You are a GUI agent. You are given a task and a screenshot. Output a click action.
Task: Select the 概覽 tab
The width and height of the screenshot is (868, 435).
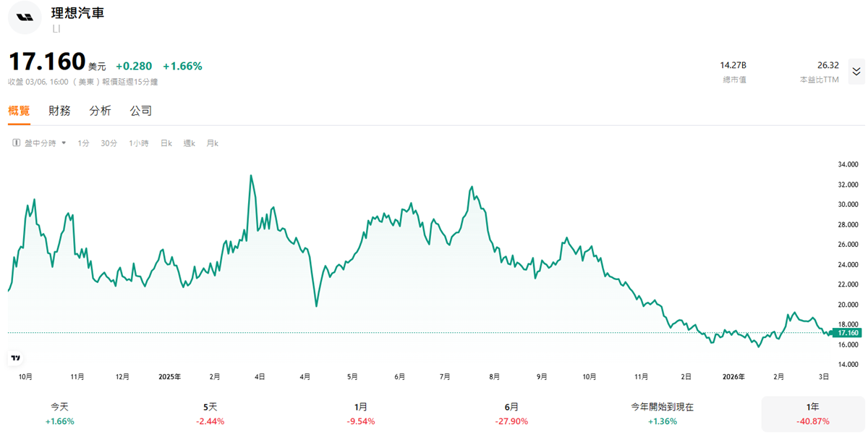(x=19, y=111)
